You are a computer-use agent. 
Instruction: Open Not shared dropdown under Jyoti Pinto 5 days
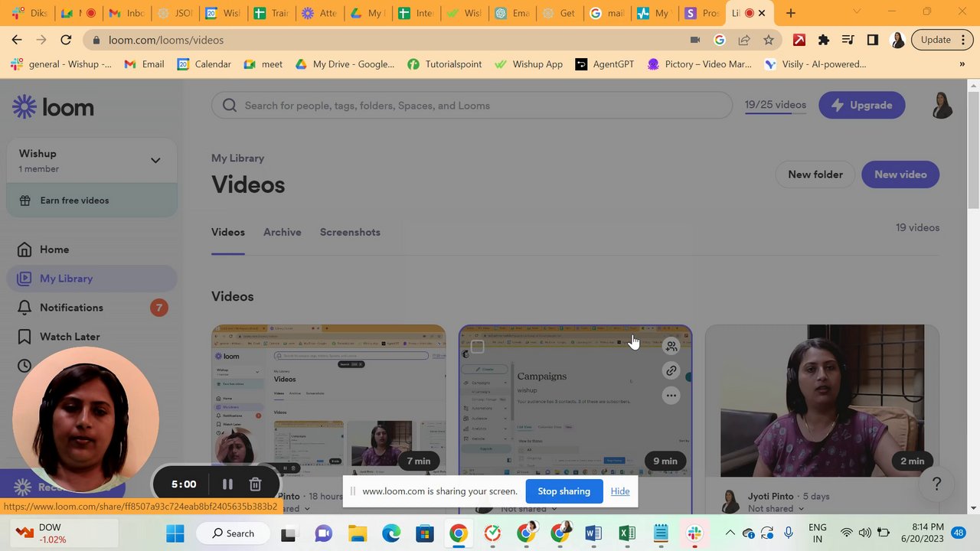click(776, 508)
